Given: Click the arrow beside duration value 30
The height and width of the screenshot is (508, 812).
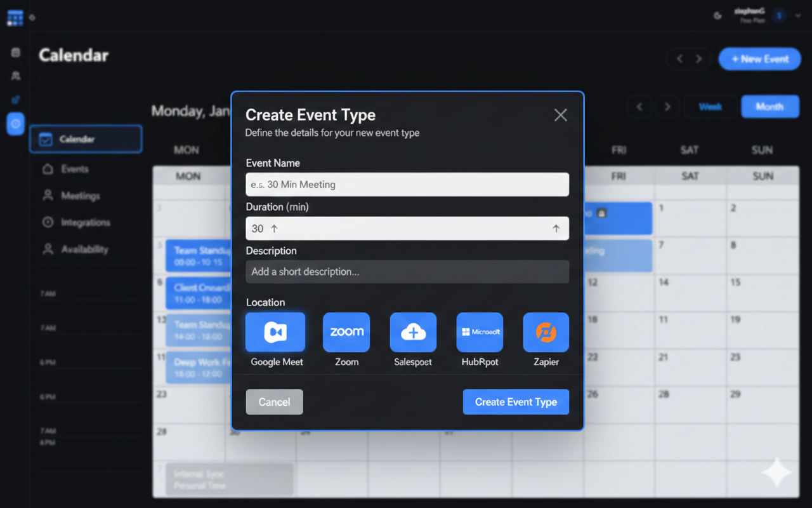Looking at the screenshot, I should 274,229.
